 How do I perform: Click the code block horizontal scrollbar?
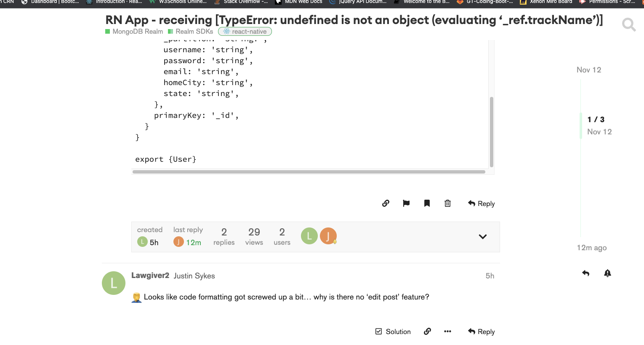tap(309, 172)
